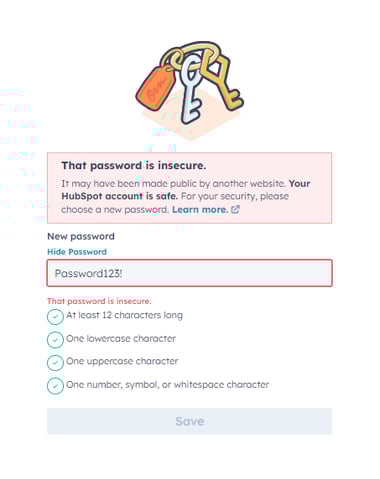The image size is (380, 479).
Task: Click 'One uppercase character' requirement text
Action: 122,361
